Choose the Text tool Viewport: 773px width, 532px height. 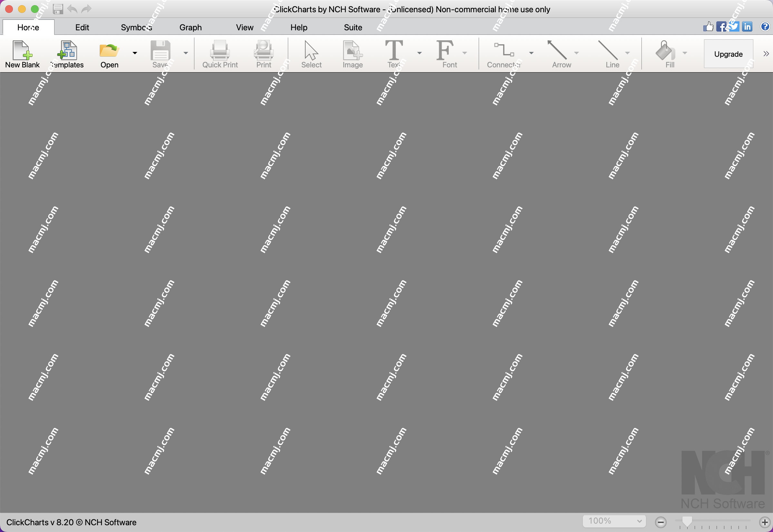click(394, 54)
